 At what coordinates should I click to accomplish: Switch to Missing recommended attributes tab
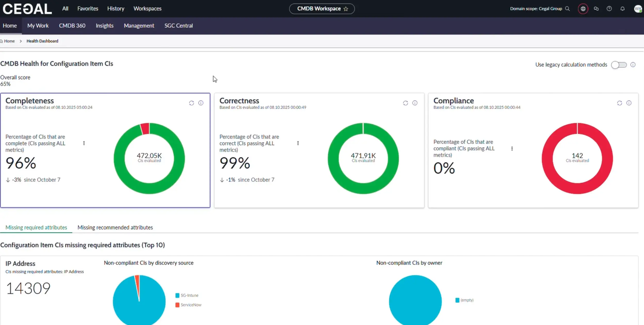pyautogui.click(x=115, y=227)
